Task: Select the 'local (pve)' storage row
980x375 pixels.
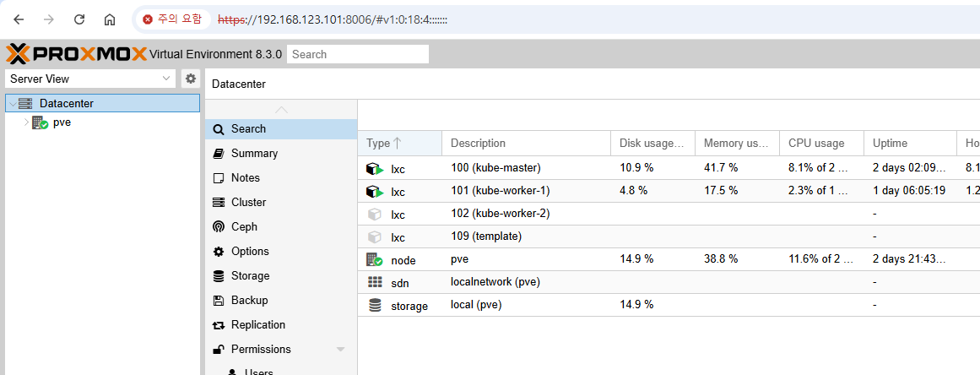Action: point(669,305)
